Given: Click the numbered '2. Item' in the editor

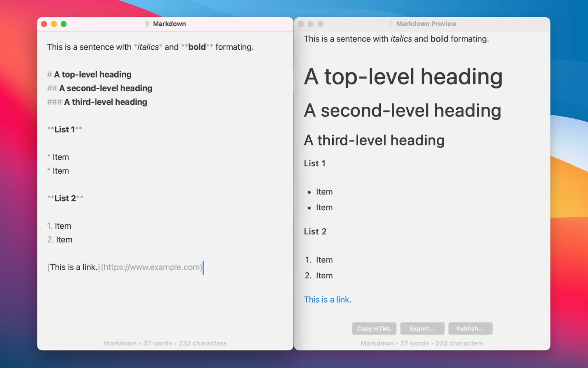Looking at the screenshot, I should [60, 239].
